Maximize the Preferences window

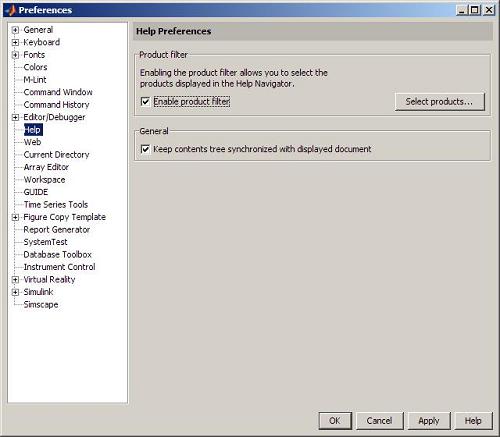[x=475, y=10]
